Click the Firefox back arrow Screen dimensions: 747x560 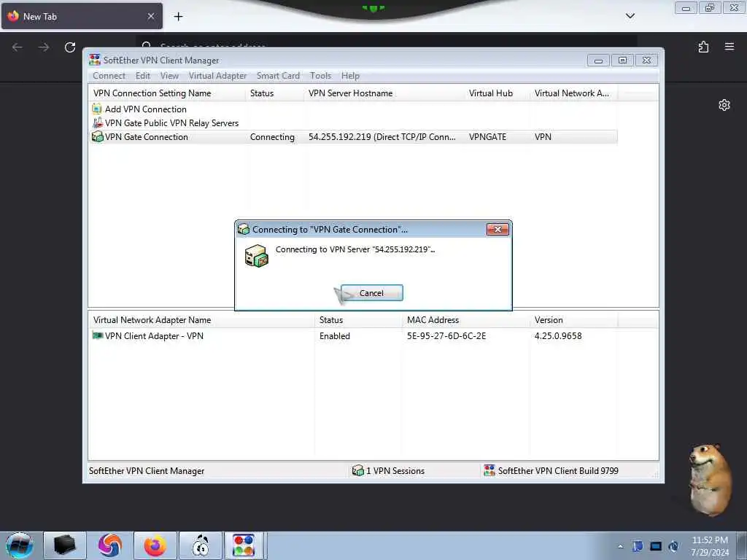point(18,47)
